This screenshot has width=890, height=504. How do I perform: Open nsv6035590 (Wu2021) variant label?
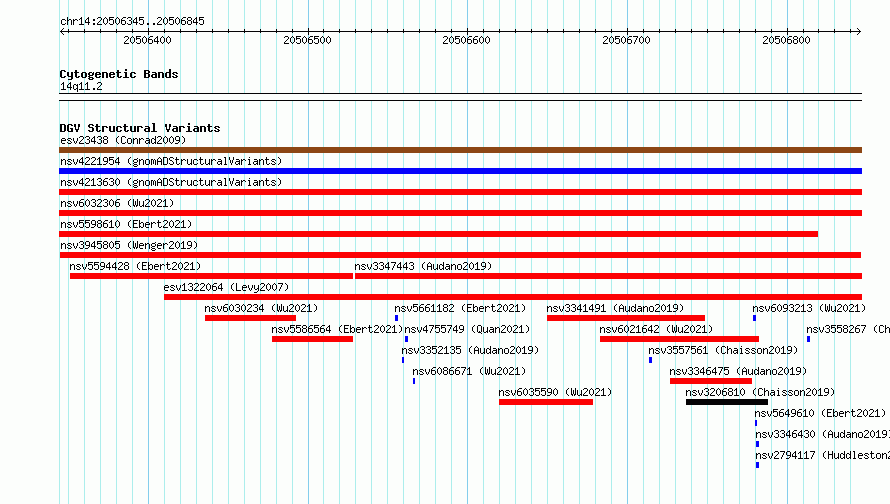[x=555, y=392]
